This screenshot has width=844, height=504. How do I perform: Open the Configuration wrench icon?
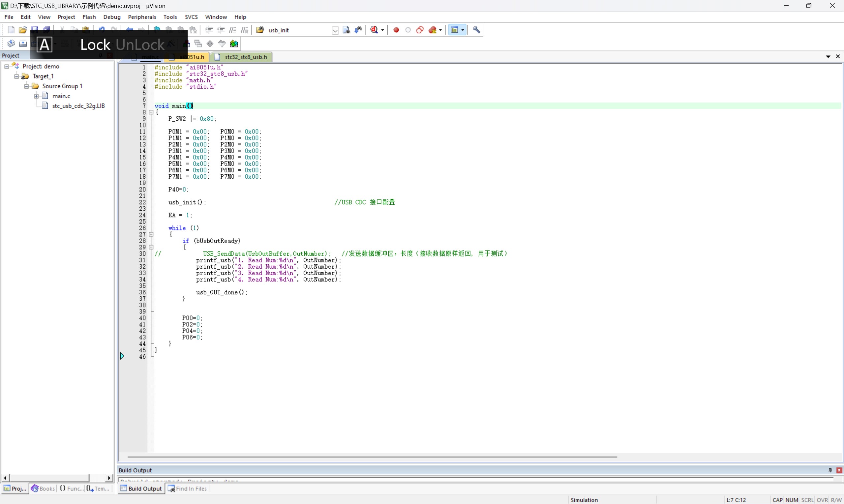click(x=476, y=30)
